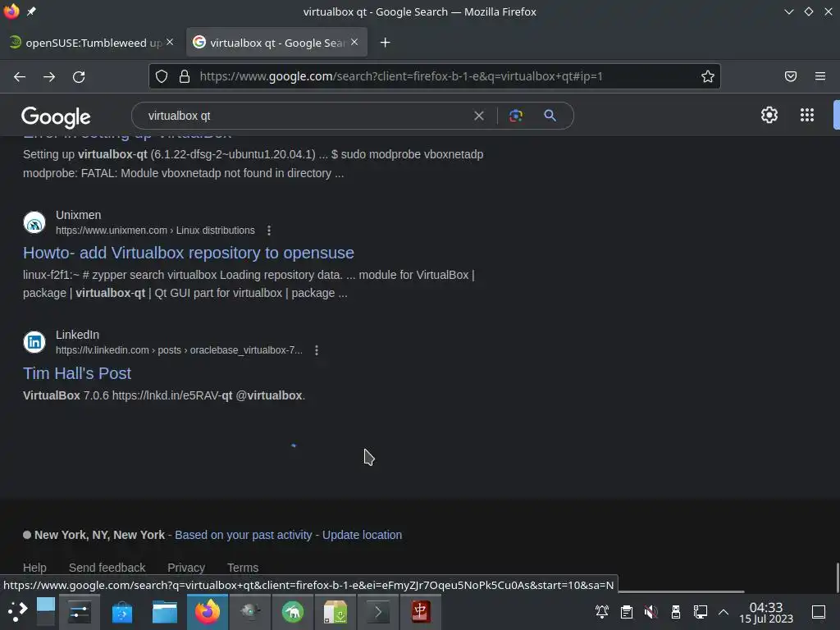Open the LinkedIn result options dots
This screenshot has height=630, width=840.
317,350
